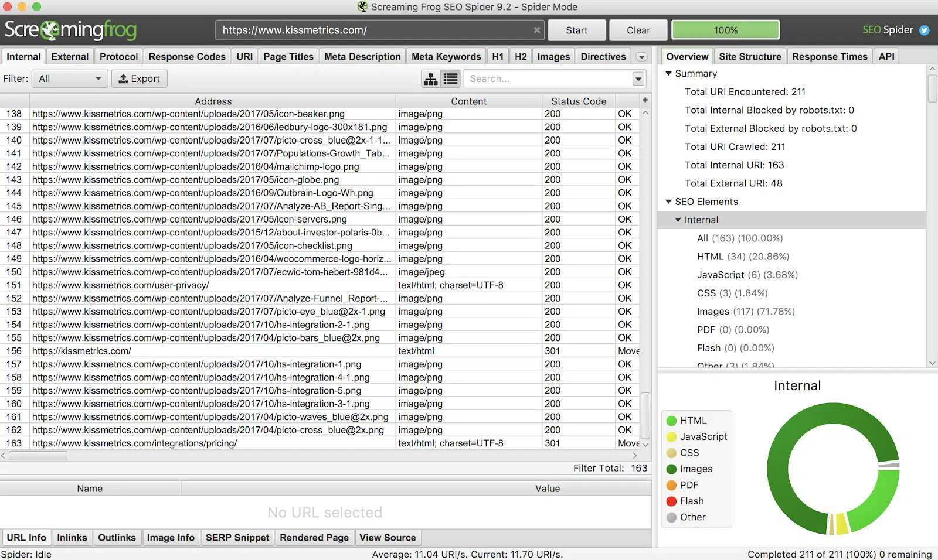Click the Name column header in details

[x=90, y=489]
